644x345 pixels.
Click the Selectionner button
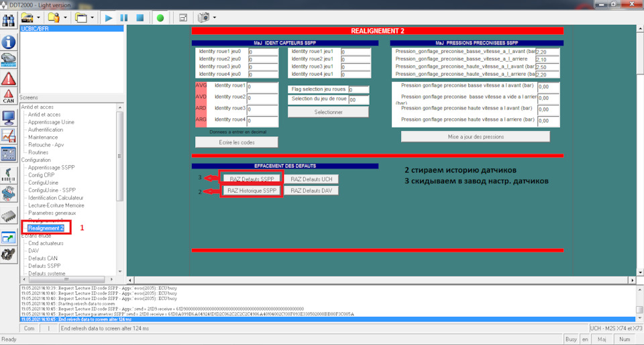pyautogui.click(x=328, y=112)
